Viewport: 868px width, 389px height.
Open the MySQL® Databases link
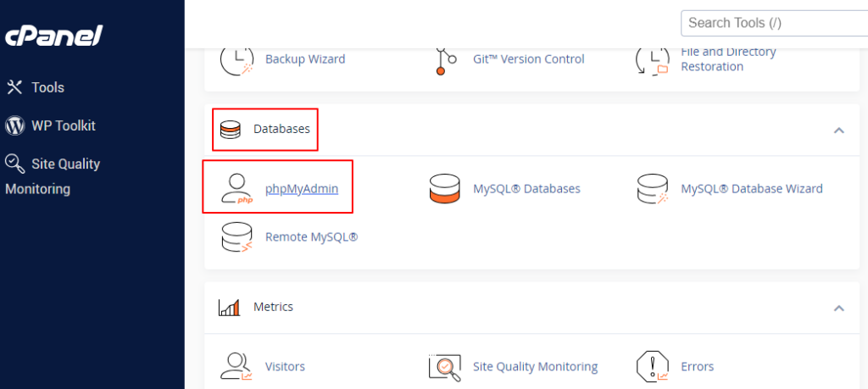[x=526, y=189]
